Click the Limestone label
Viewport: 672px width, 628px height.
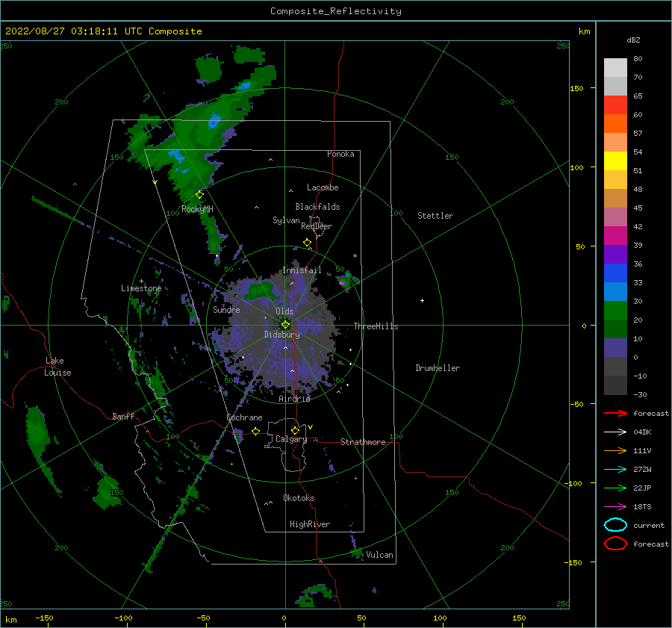[141, 288]
